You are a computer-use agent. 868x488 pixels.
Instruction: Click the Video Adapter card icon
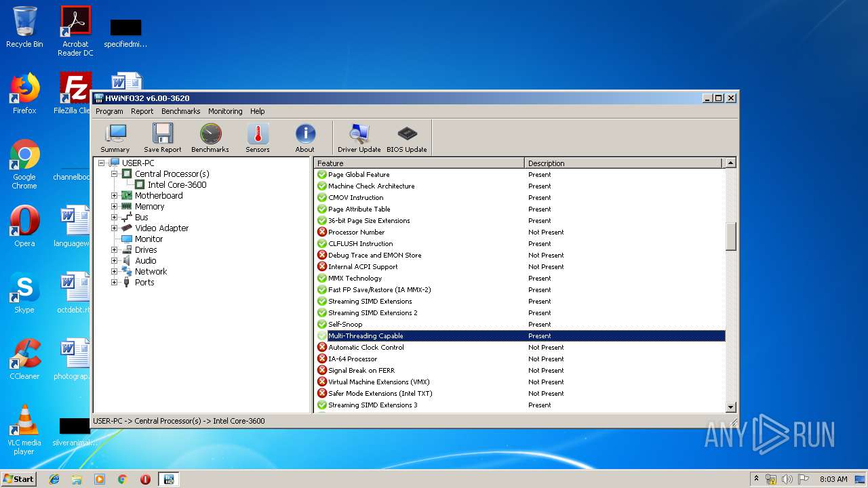[126, 228]
